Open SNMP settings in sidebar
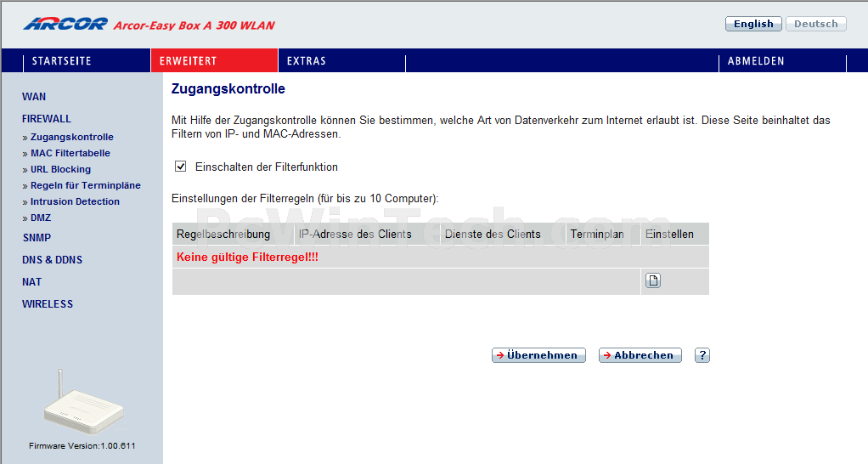The image size is (868, 464). (x=37, y=238)
